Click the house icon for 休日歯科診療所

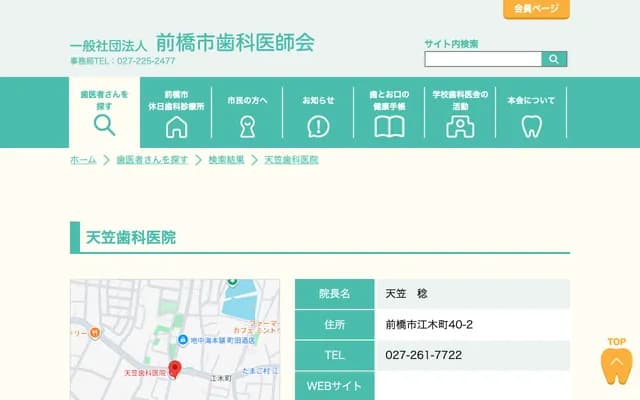pos(176,127)
